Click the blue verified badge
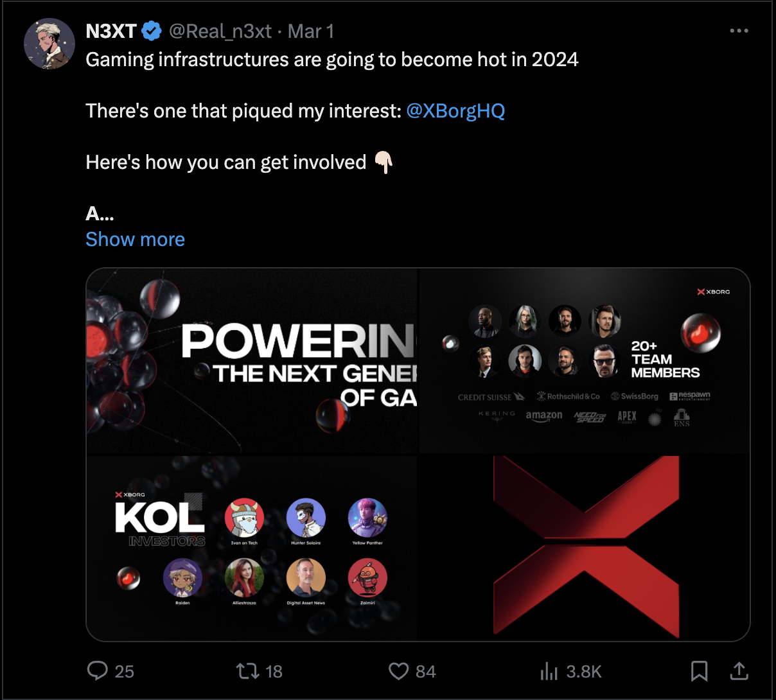This screenshot has height=700, width=776. tap(152, 31)
